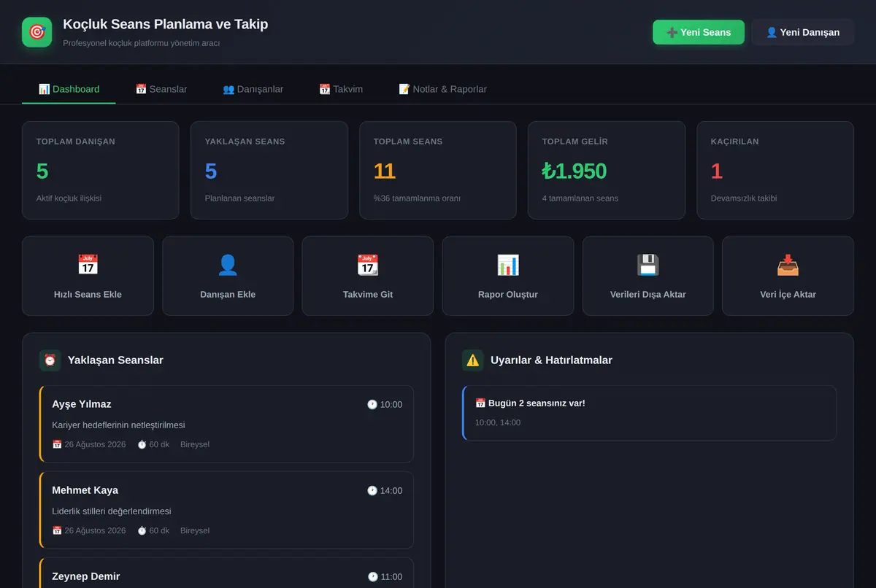Click the '%36 tamamlanma oranı' text
Image resolution: width=876 pixels, height=588 pixels.
click(417, 198)
